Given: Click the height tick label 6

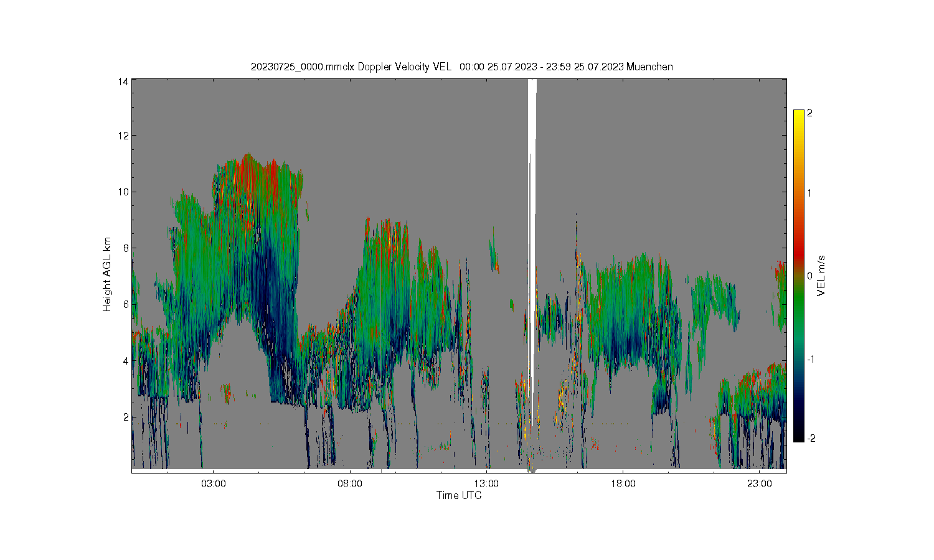Looking at the screenshot, I should click(126, 304).
